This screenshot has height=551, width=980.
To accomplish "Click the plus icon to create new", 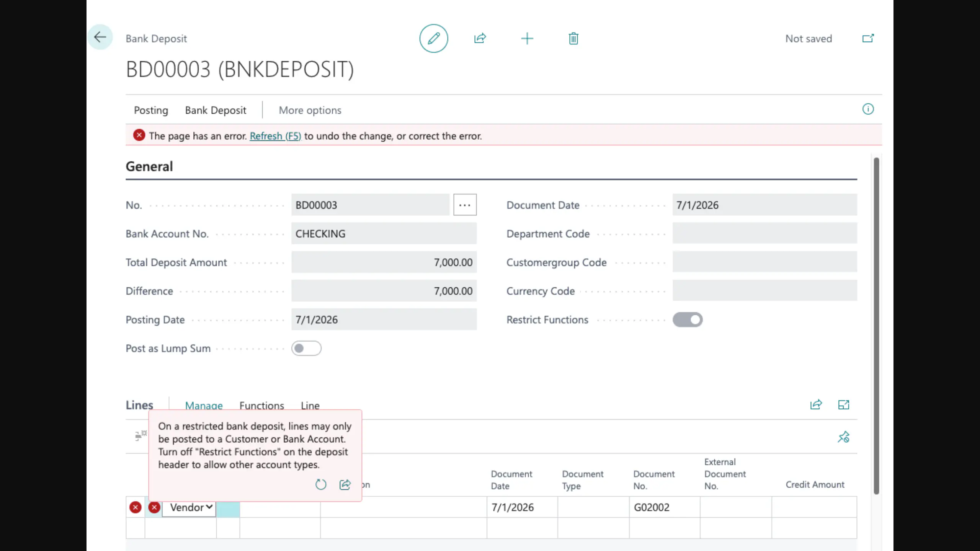I will 527,38.
